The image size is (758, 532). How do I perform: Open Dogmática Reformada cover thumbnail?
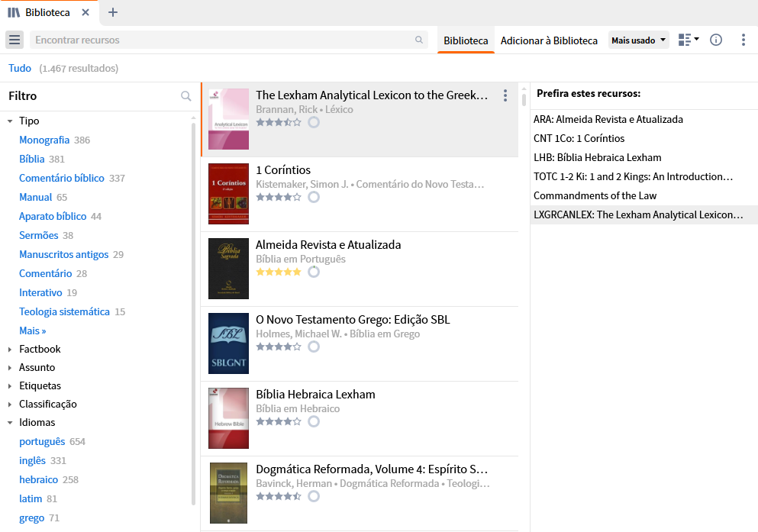[229, 493]
